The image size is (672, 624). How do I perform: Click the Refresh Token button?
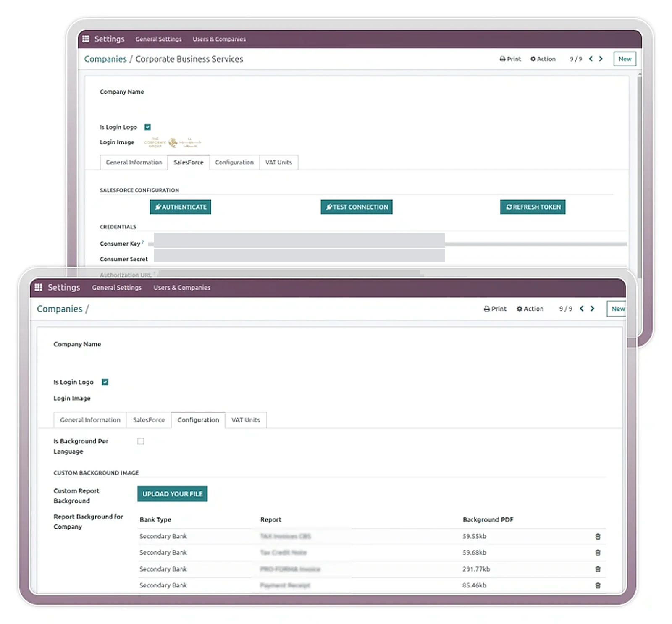point(533,207)
